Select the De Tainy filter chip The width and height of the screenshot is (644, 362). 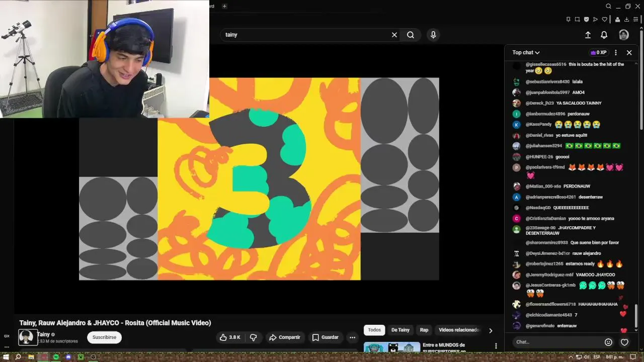pyautogui.click(x=400, y=330)
